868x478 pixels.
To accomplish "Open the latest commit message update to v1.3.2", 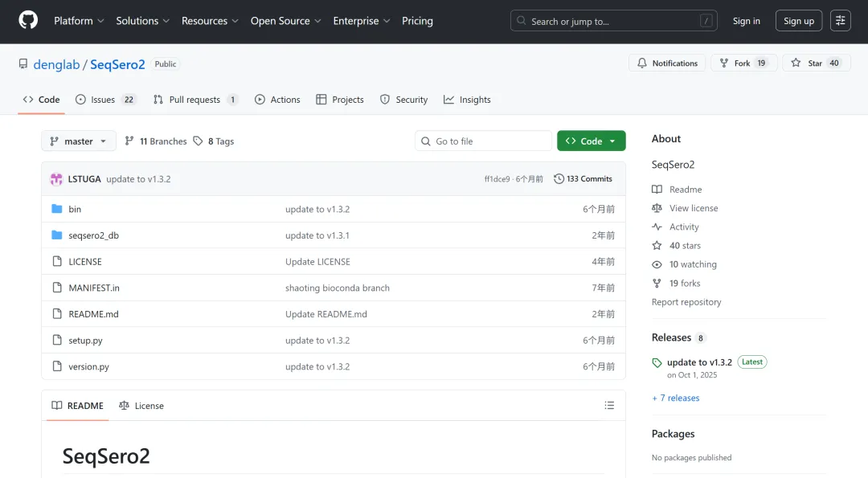I will [138, 178].
